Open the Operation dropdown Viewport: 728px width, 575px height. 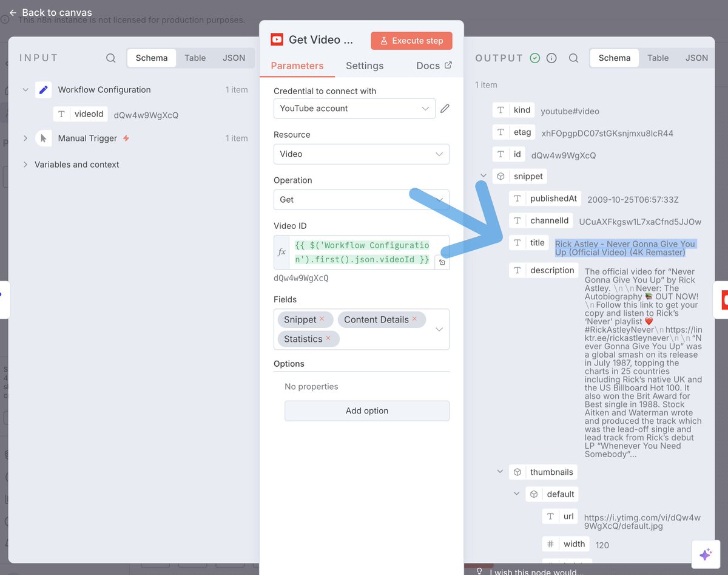click(362, 200)
